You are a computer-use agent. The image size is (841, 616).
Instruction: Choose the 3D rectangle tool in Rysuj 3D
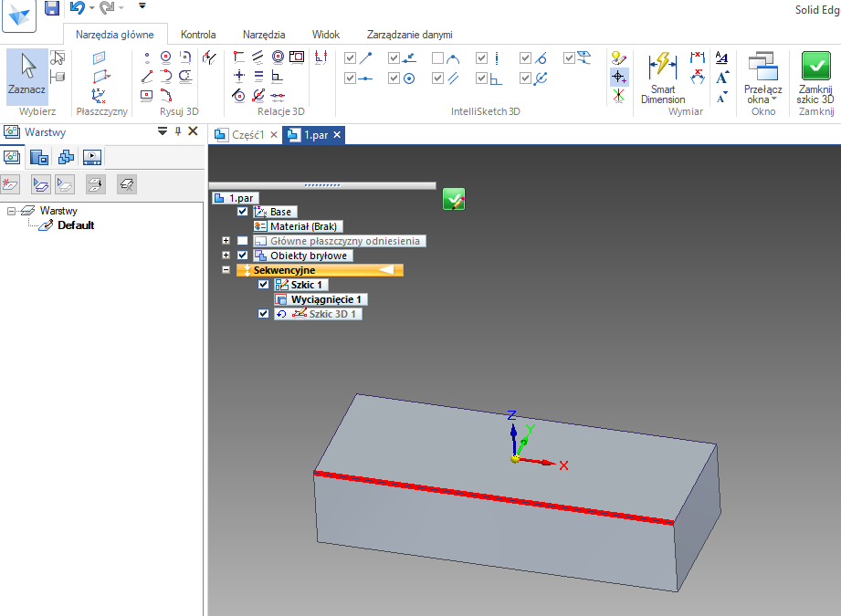pyautogui.click(x=147, y=96)
